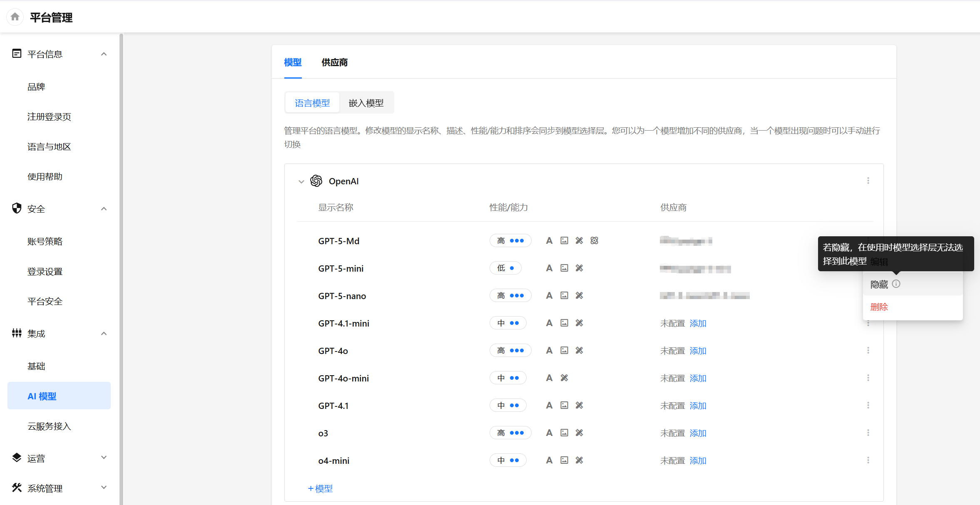Image resolution: width=980 pixels, height=505 pixels.
Task: Click the tools capability icon for GPT-4o-mini
Action: (x=564, y=378)
